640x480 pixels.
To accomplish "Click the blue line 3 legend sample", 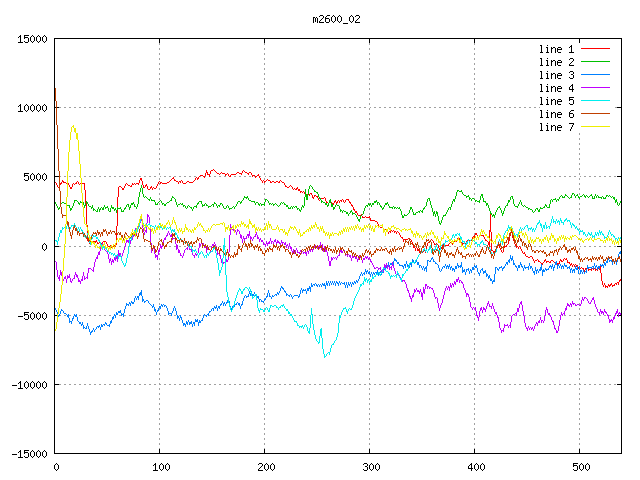I will pyautogui.click(x=596, y=75).
